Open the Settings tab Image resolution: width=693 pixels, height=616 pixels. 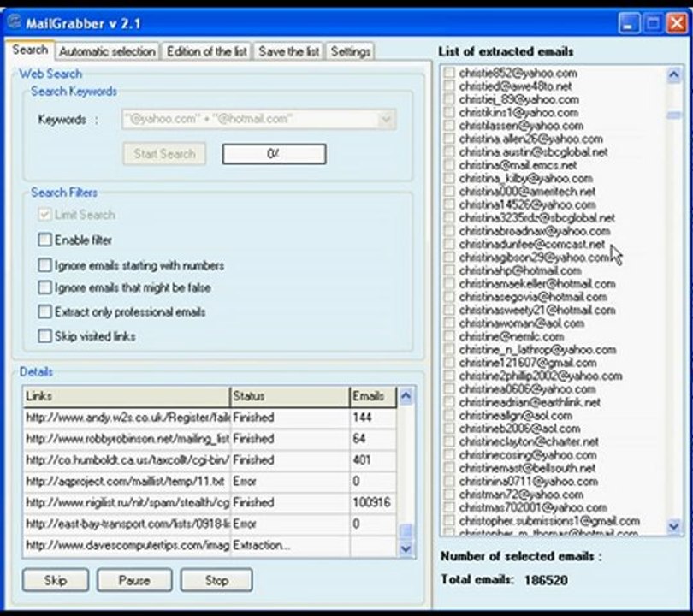click(351, 51)
